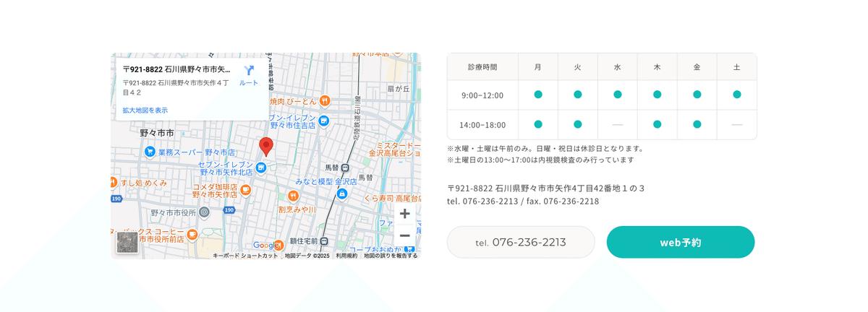Screen dimensions: 868x312
Task: Click the 火 column header
Action: coord(578,66)
